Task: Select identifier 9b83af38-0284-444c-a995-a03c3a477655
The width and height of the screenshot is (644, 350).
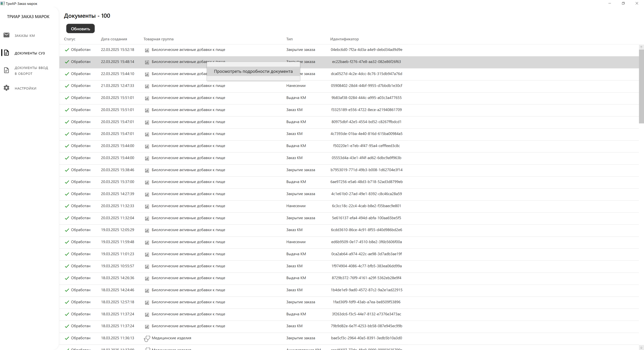Action: click(x=366, y=98)
